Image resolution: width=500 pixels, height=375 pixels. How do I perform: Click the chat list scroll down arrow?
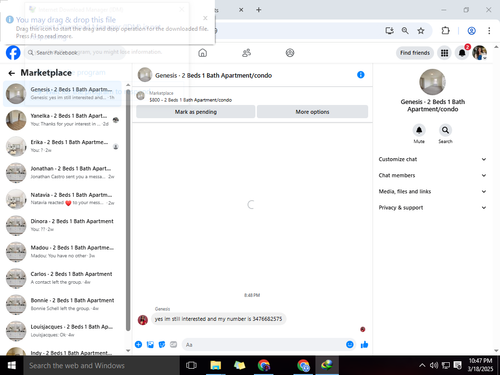[128, 350]
